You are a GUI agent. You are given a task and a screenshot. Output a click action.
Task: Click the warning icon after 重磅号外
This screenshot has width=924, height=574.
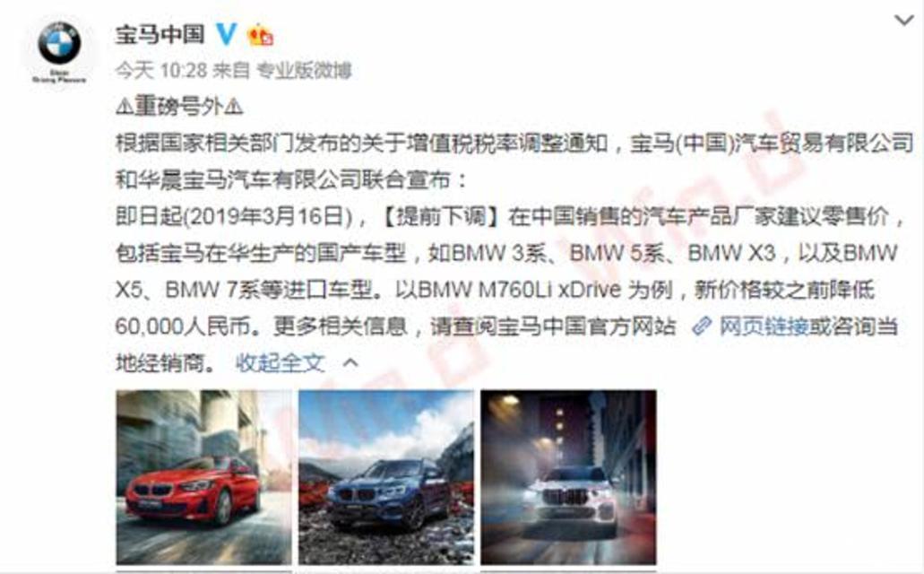(x=234, y=107)
